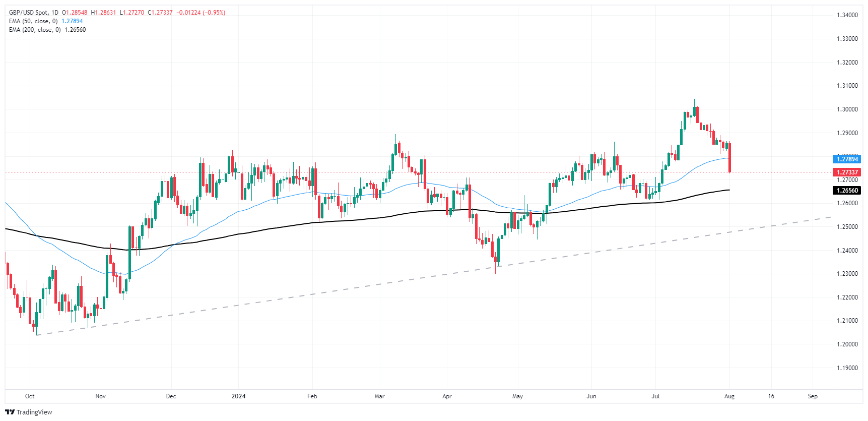This screenshot has height=421, width=868.
Task: Click the EMA 50 value 1.27894 in legend
Action: point(72,21)
